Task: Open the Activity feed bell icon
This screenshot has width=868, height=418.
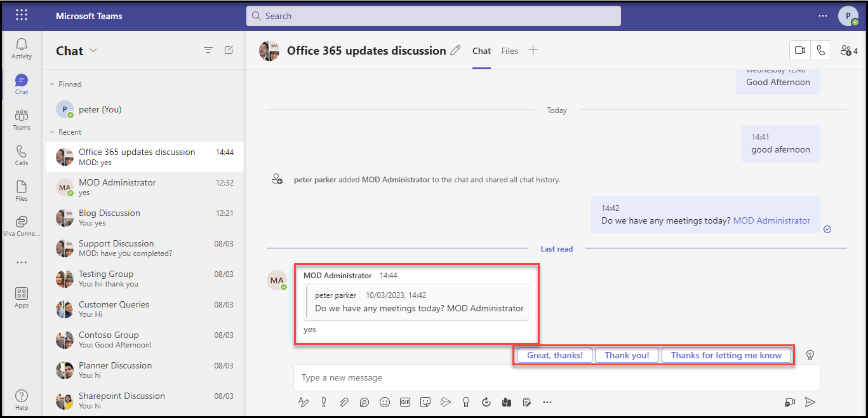Action: click(x=22, y=48)
